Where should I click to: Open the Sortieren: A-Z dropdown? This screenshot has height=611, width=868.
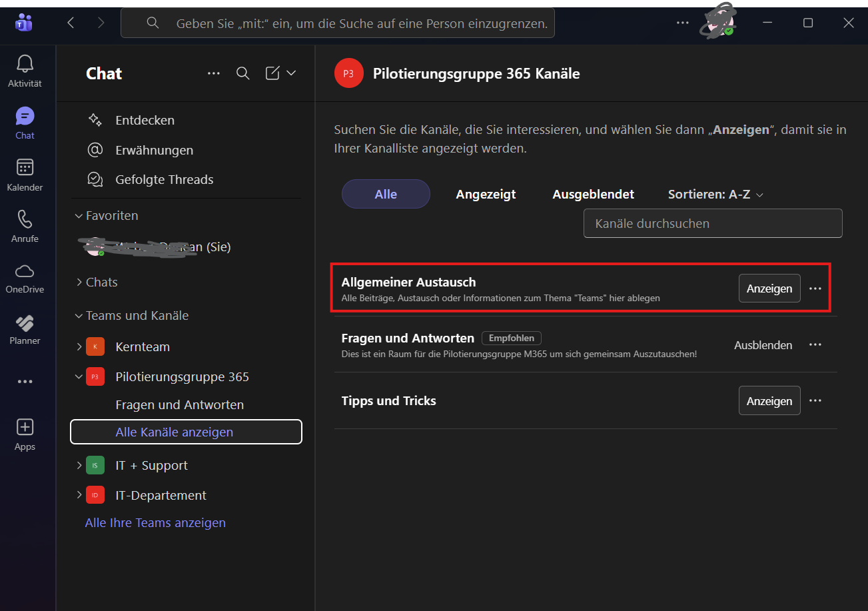point(715,195)
